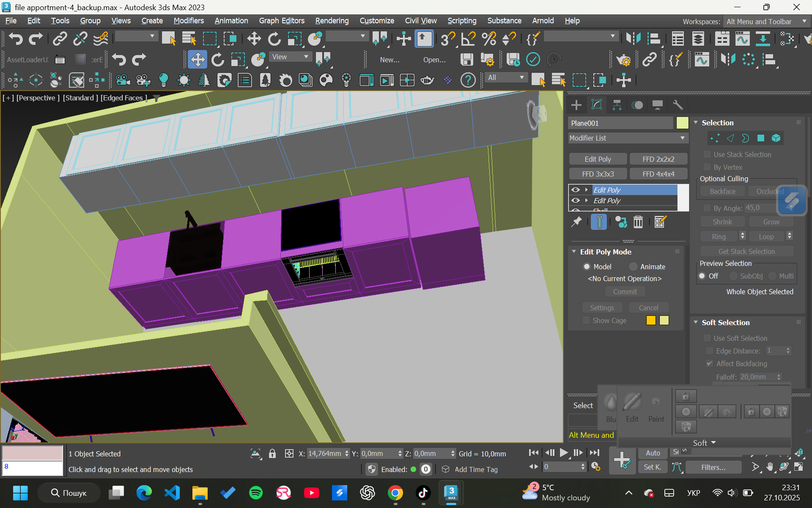Open the Modifier List dropdown
Image resolution: width=812 pixels, height=508 pixels.
[x=628, y=138]
